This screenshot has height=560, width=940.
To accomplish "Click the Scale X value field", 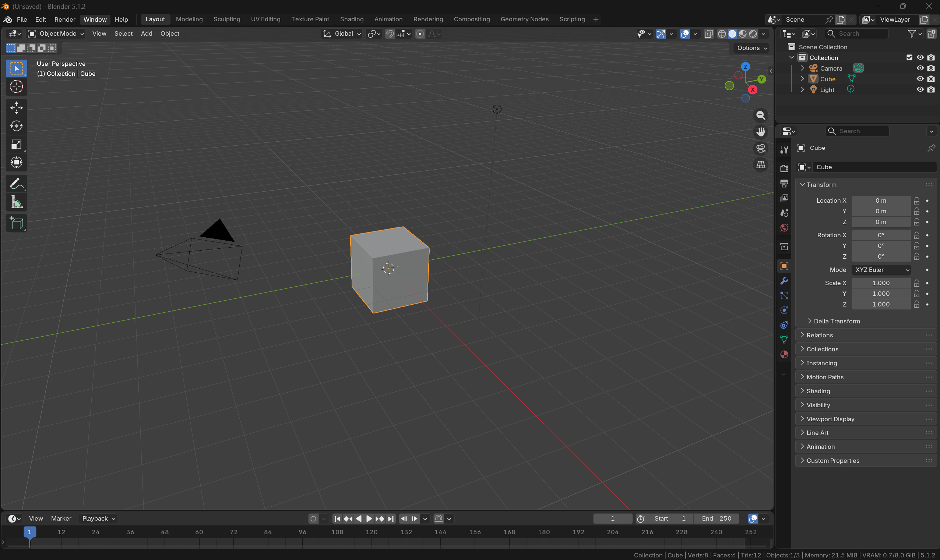I will click(x=881, y=283).
